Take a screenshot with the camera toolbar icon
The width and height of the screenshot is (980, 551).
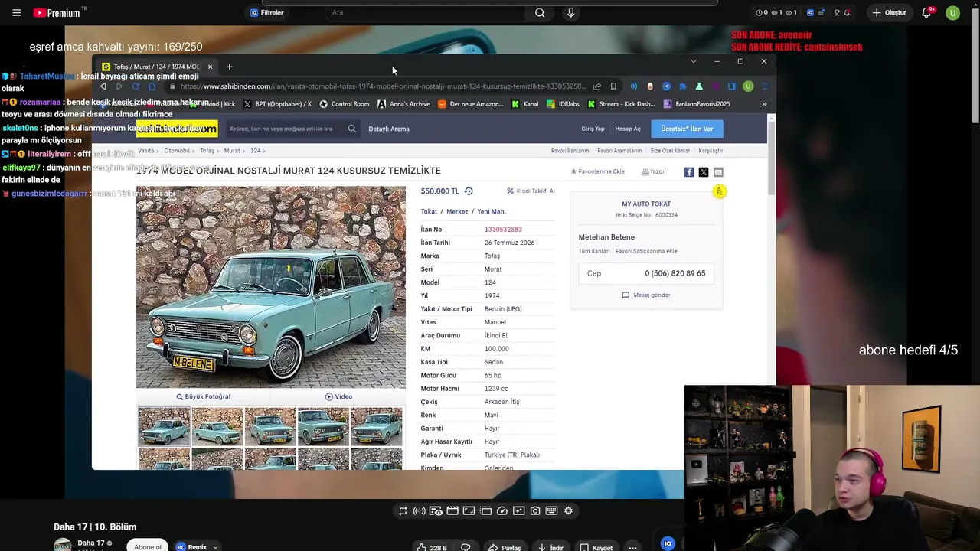tap(535, 511)
